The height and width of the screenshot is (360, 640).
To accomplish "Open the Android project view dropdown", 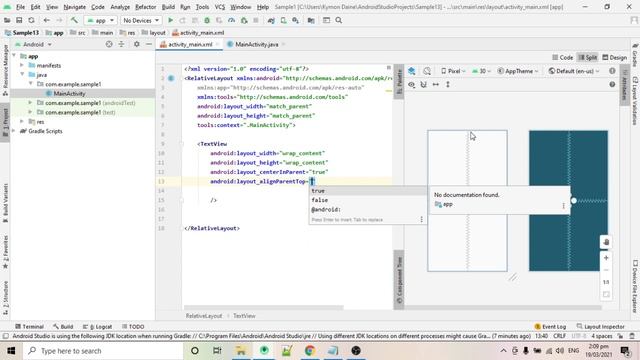I will [33, 44].
